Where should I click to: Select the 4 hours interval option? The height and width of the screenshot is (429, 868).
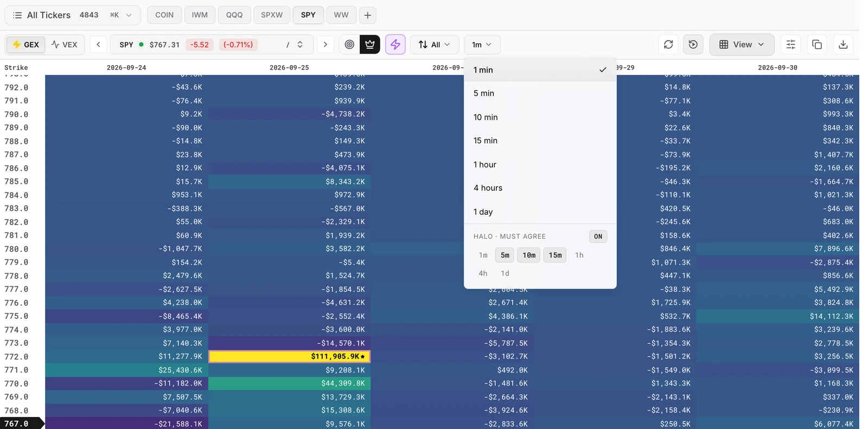pos(540,188)
